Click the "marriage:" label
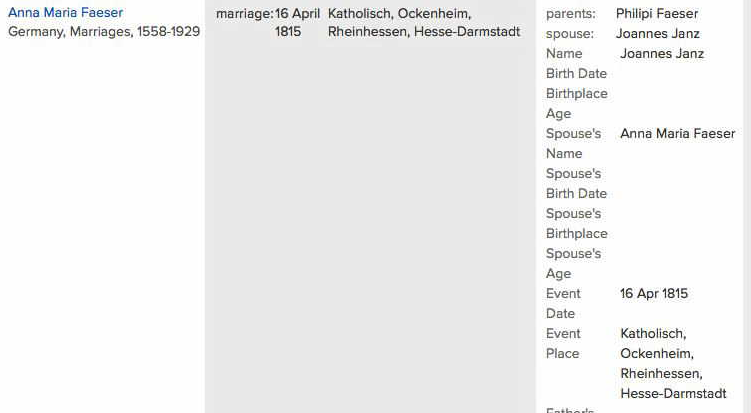This screenshot has height=413, width=751. click(244, 14)
